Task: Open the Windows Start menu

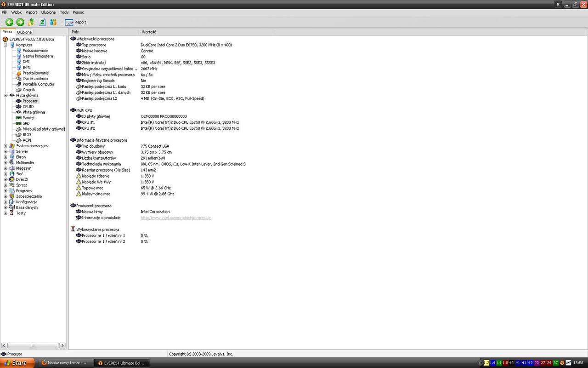Action: [x=17, y=362]
